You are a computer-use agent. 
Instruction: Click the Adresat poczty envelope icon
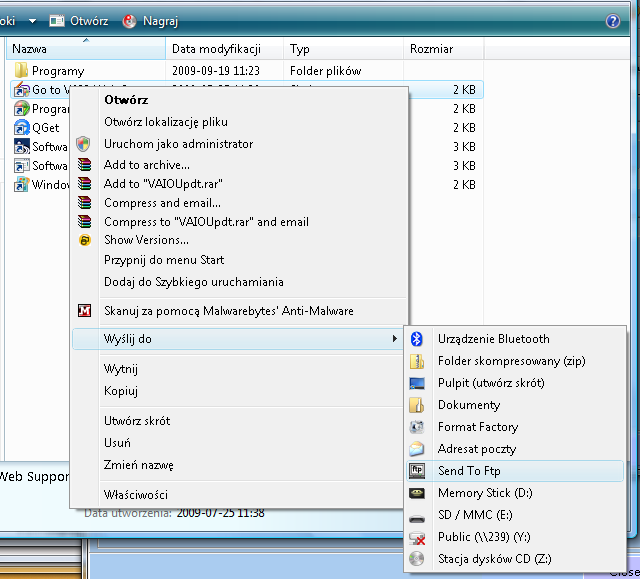(417, 449)
